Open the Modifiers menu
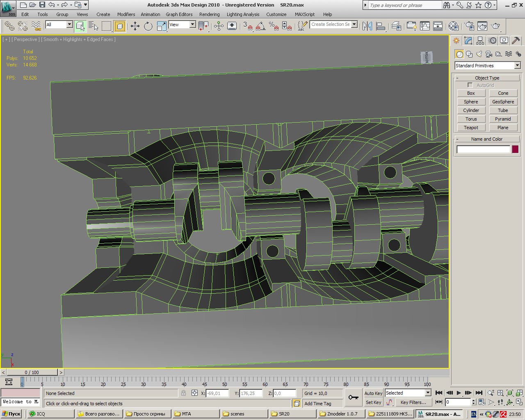The height and width of the screenshot is (420, 525). (126, 14)
